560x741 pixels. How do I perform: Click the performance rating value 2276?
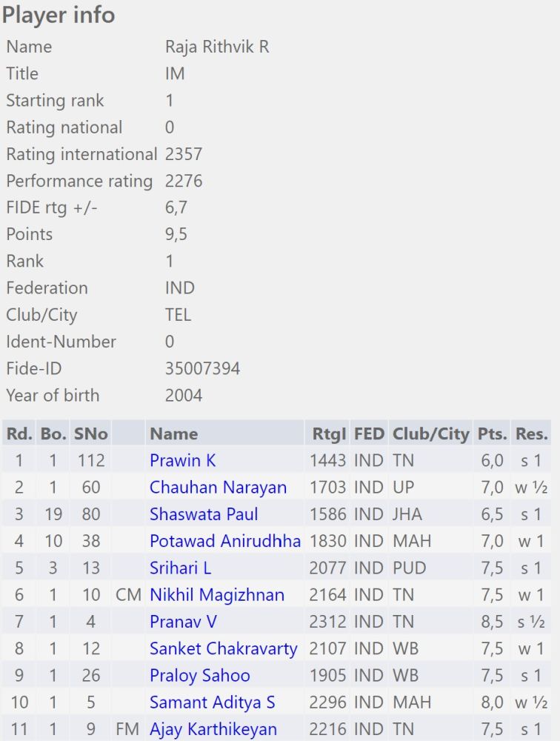pyautogui.click(x=184, y=181)
